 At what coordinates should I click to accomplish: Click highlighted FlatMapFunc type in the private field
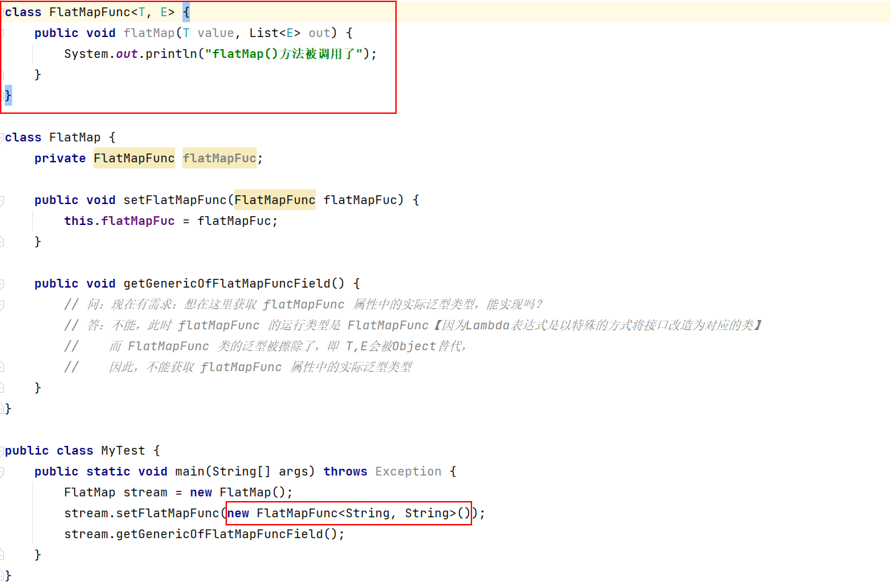134,158
